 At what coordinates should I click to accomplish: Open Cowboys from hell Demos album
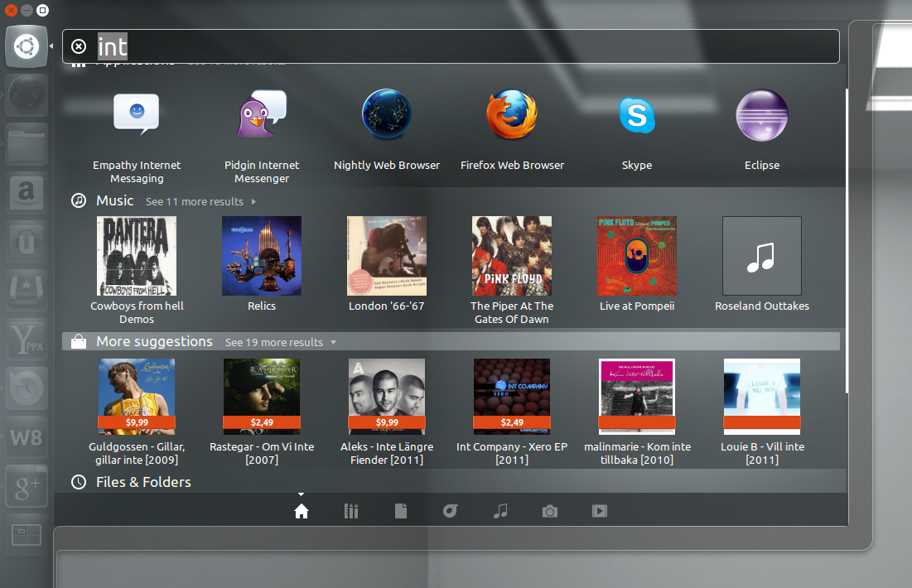(137, 271)
